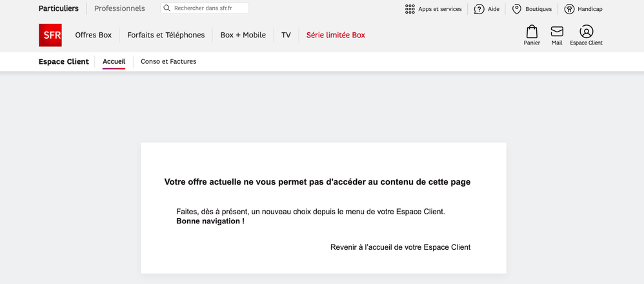Open the Handicap accessibility icon
Screen dimensions: 644x284
tap(569, 9)
